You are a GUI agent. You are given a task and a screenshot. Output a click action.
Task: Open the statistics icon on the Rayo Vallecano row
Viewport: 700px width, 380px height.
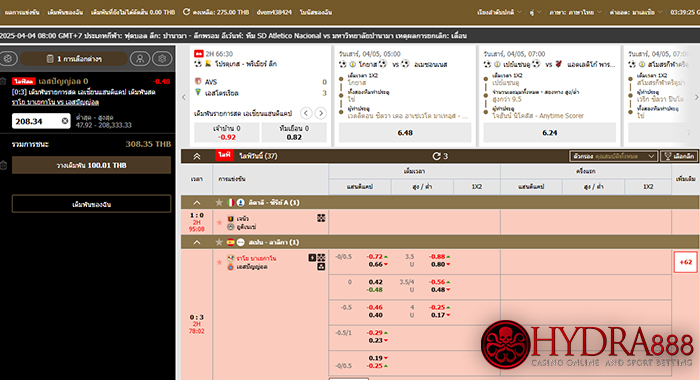click(312, 258)
